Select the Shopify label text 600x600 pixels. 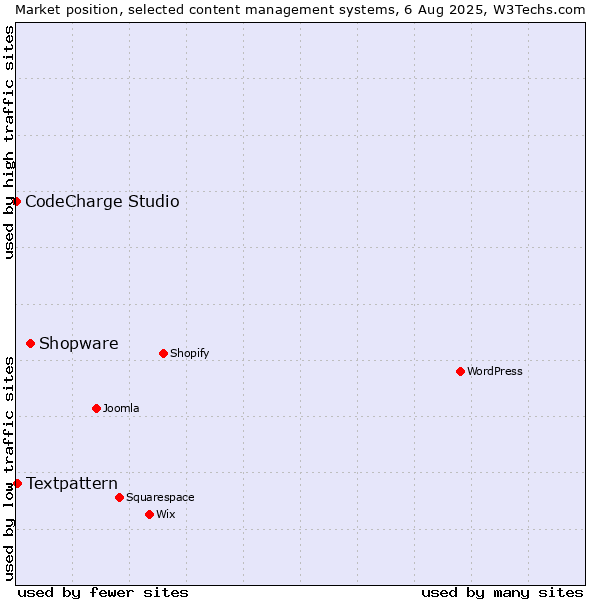point(189,353)
